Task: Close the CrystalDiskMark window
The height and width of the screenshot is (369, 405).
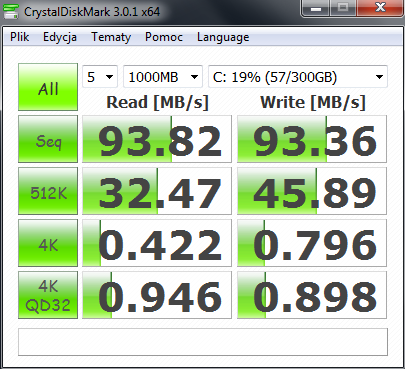Action: 380,8
